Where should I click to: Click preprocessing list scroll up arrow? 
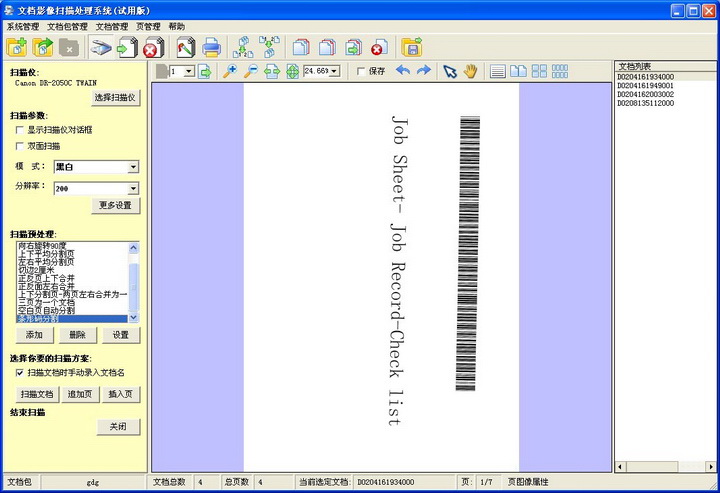(134, 248)
